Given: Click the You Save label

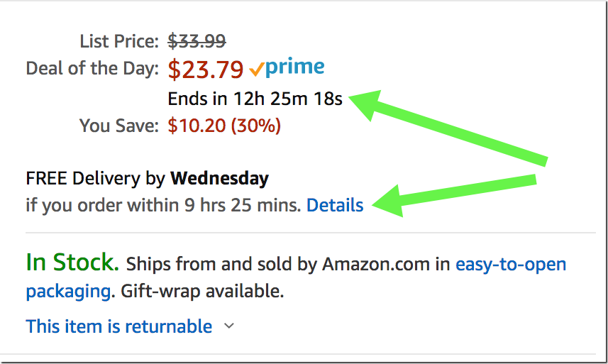Looking at the screenshot, I should pos(119,126).
